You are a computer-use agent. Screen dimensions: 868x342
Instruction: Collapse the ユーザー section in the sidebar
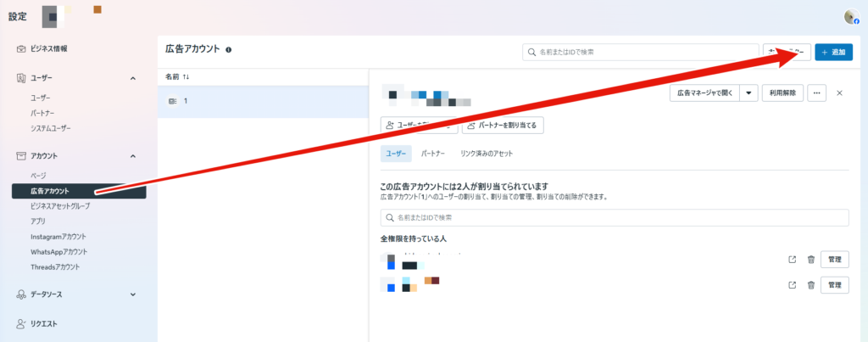point(133,78)
